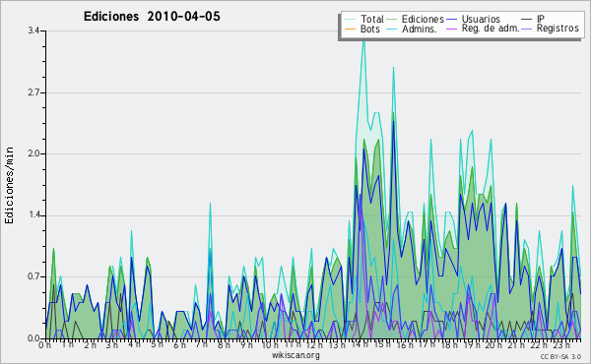This screenshot has width=591, height=364.
Task: Click the '1 h' hour label
Action: point(67,344)
